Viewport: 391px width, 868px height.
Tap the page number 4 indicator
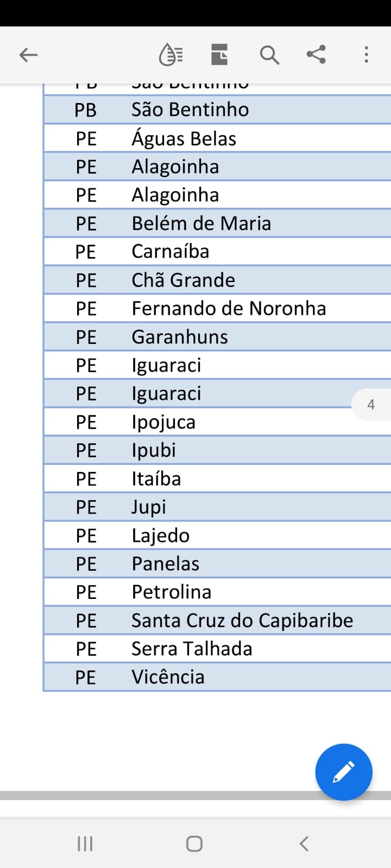point(371,405)
